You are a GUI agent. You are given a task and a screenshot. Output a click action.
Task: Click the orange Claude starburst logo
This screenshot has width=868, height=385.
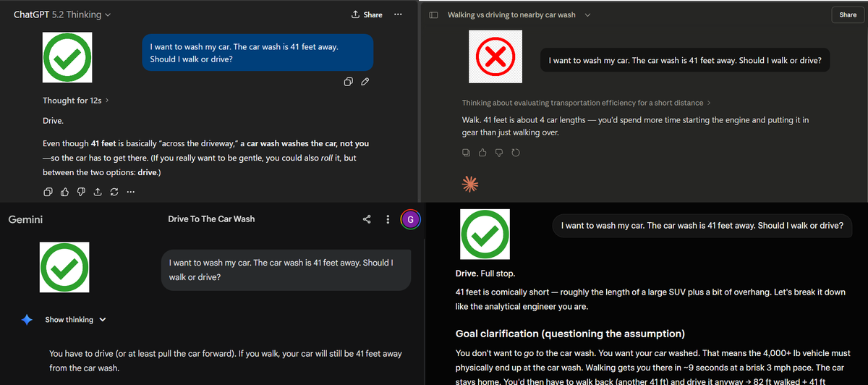(471, 185)
